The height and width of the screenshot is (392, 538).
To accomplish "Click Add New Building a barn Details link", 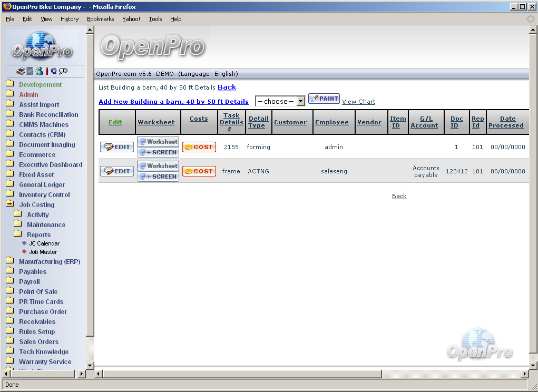I will [173, 102].
